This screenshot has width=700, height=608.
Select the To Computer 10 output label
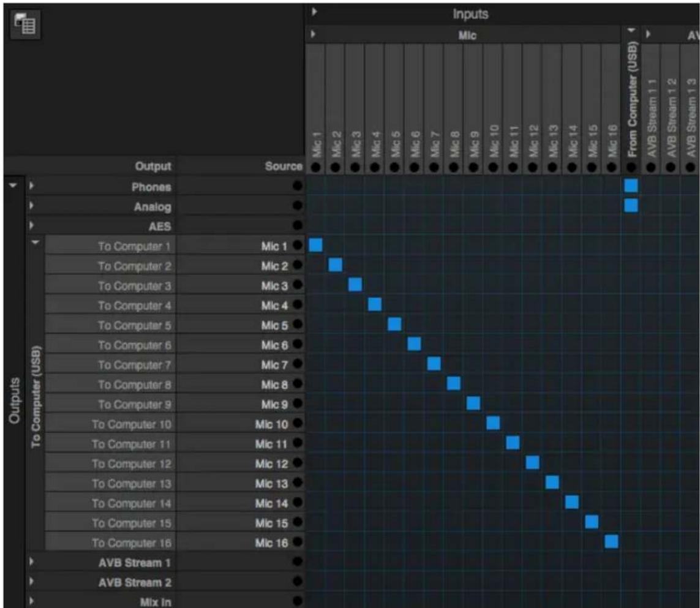pyautogui.click(x=131, y=424)
